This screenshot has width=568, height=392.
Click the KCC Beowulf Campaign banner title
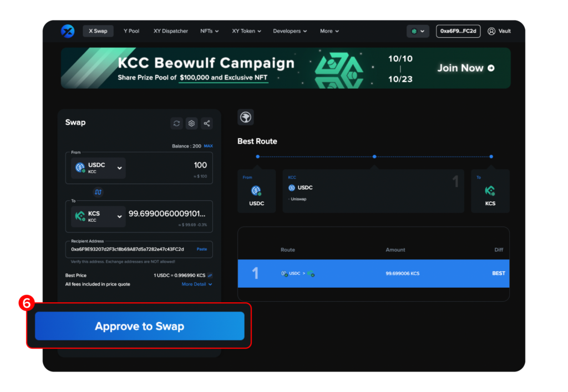click(206, 63)
